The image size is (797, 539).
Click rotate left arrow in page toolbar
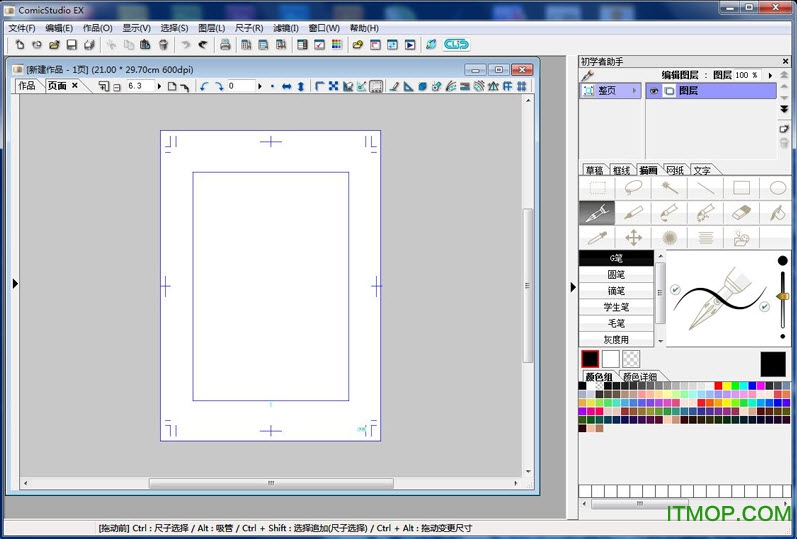point(204,86)
